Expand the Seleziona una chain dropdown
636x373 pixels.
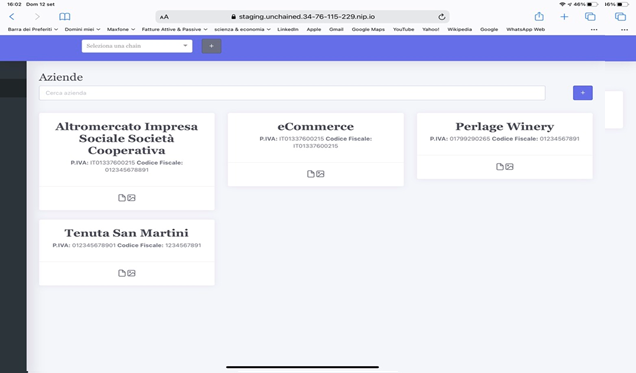coord(137,46)
